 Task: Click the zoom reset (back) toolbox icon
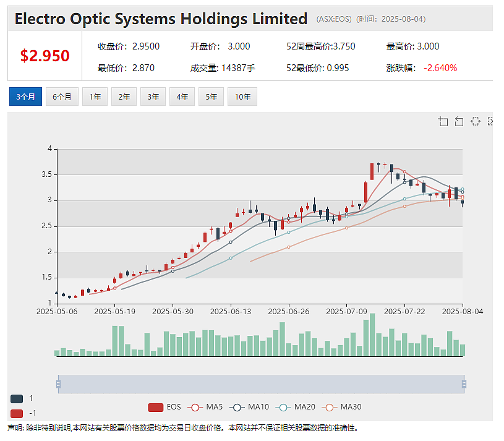pyautogui.click(x=459, y=121)
